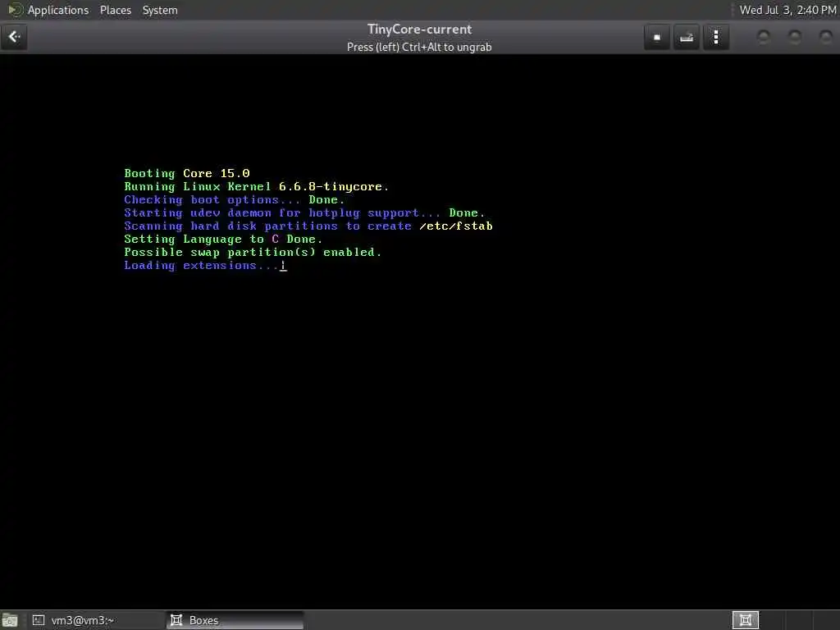
Task: Click the 'Running Linux Kernel 6.6.8-tinycore.' line
Action: point(256,186)
